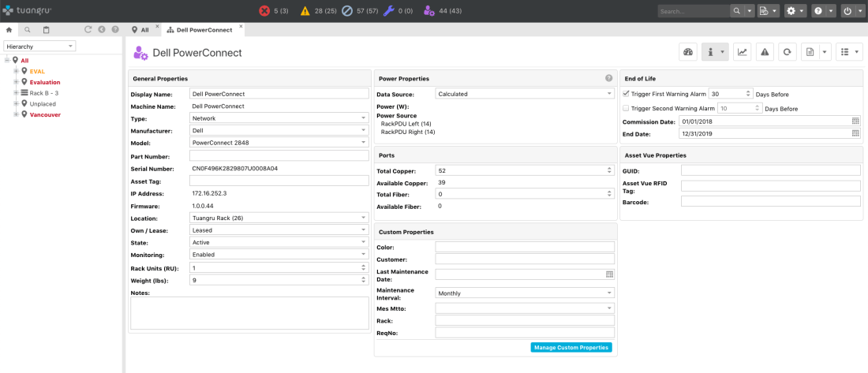
Task: Click the blocked alarms circle-slash icon
Action: coord(347,10)
